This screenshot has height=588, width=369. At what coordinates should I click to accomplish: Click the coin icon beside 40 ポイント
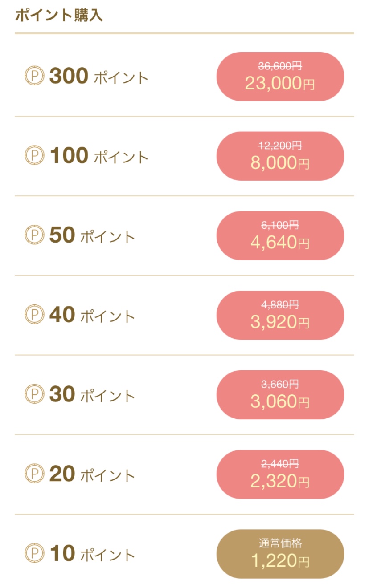pos(34,315)
